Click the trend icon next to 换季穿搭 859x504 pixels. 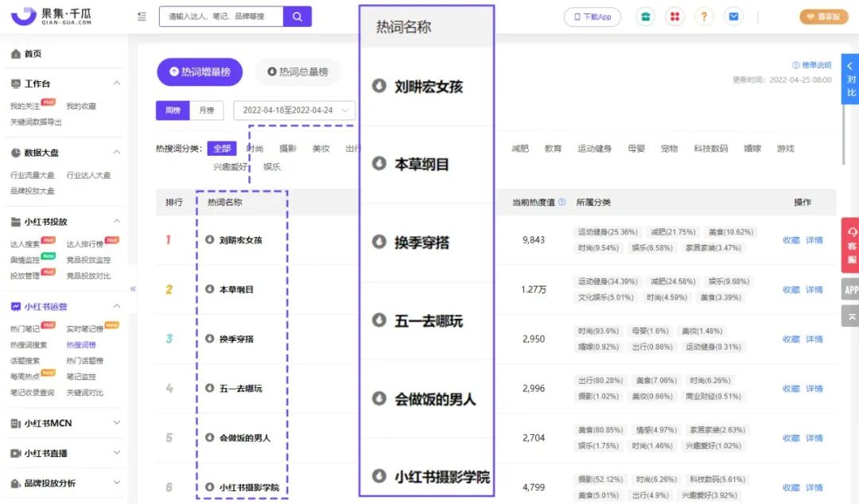pos(210,339)
